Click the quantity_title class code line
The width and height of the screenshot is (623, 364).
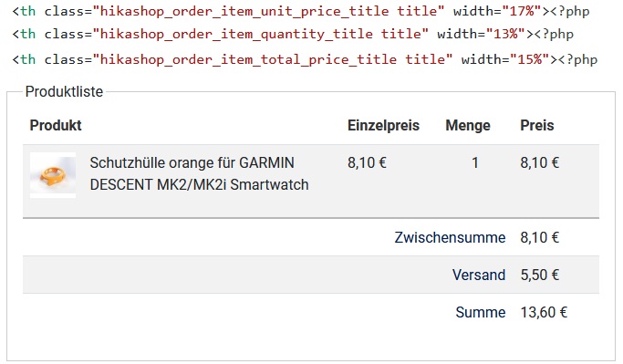tap(293, 34)
